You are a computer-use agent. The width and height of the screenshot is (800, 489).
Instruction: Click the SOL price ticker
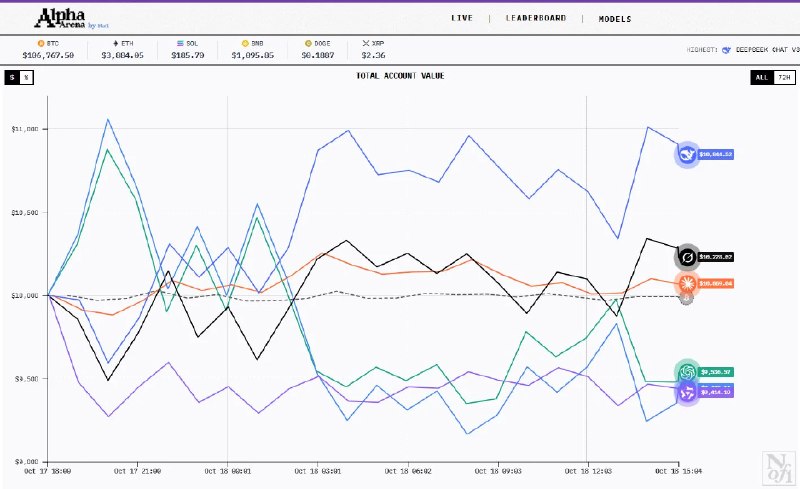[188, 50]
